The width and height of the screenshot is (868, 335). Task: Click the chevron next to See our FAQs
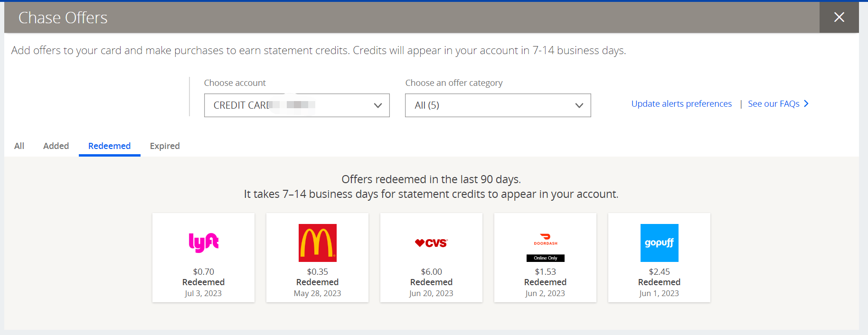[806, 103]
